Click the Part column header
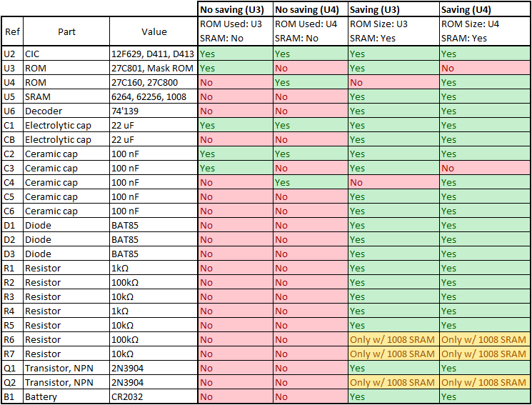The image size is (532, 405). pyautogui.click(x=66, y=31)
